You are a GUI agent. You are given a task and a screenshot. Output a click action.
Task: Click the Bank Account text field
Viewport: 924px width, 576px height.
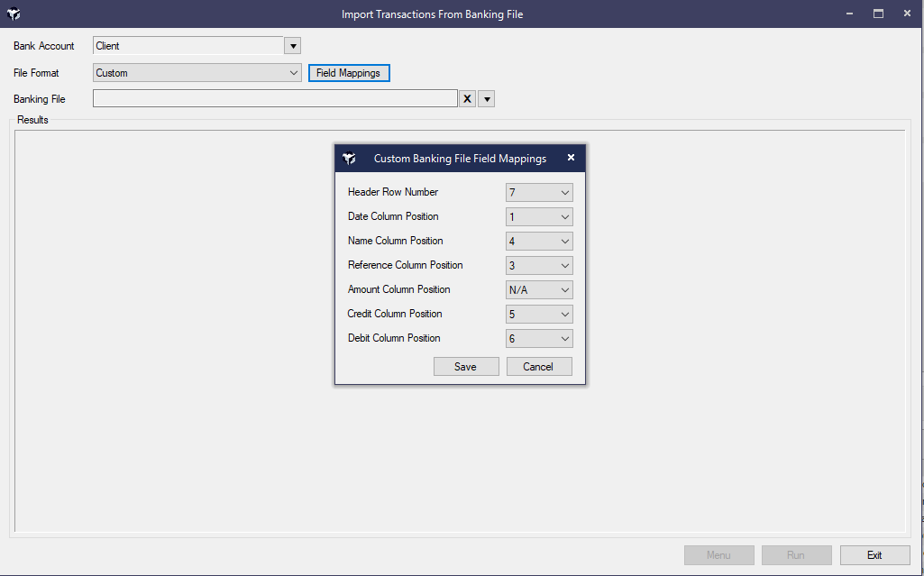188,46
